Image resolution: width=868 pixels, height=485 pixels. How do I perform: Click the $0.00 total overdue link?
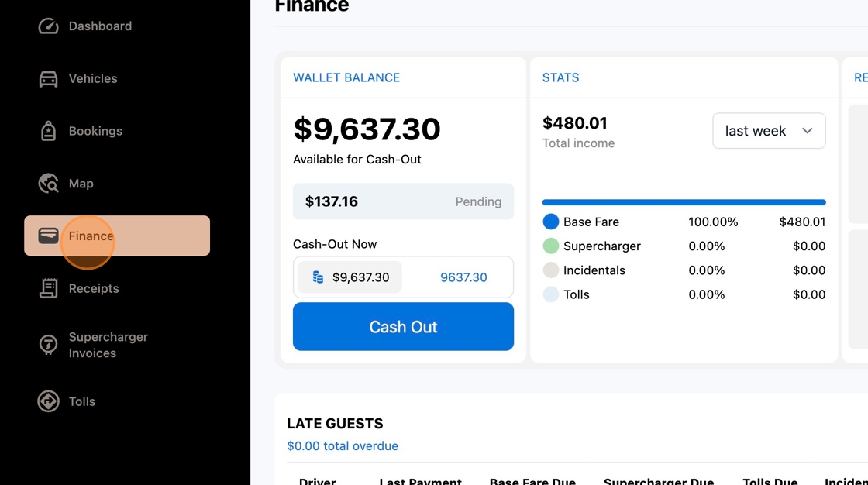[343, 446]
